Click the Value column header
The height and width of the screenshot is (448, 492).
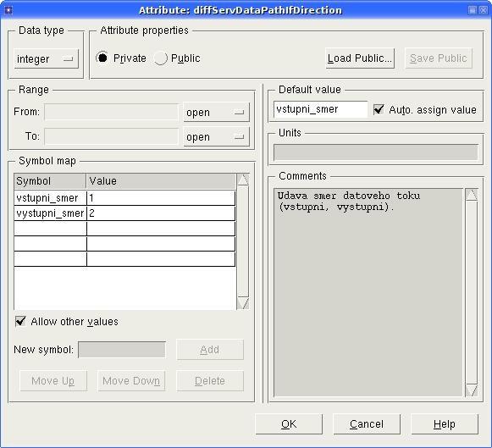(x=161, y=181)
